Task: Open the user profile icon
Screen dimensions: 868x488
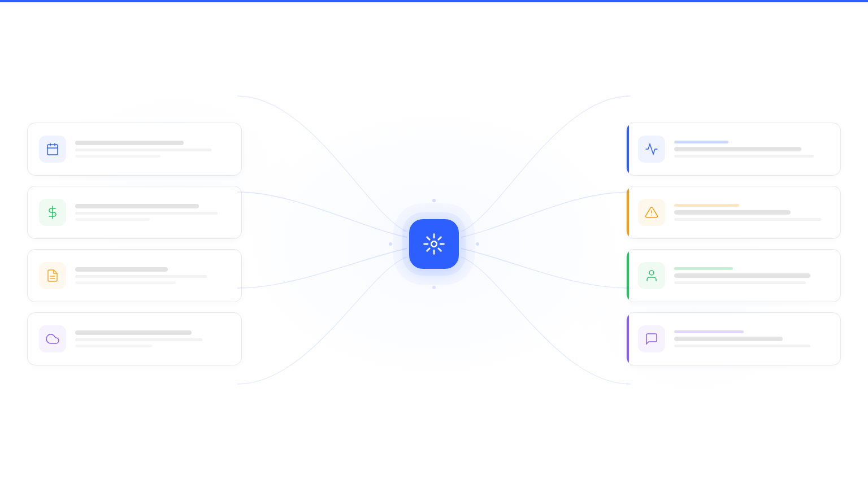Action: 652,276
